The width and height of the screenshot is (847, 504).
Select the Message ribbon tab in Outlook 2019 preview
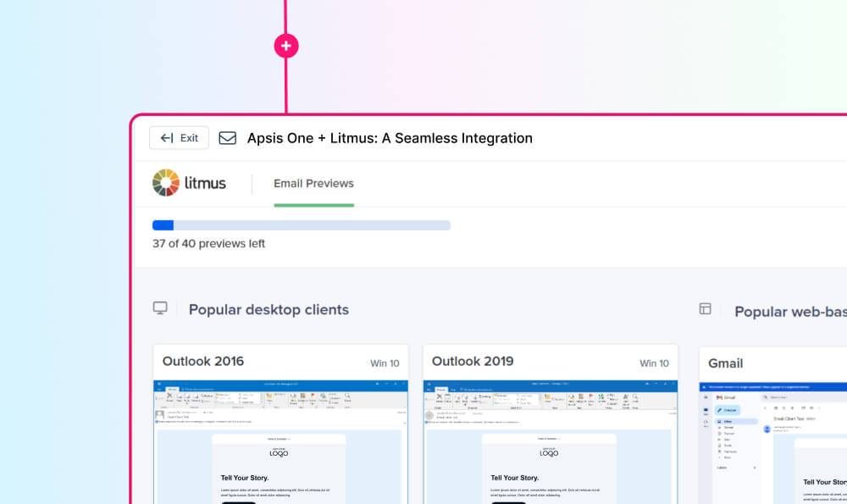pyautogui.click(x=441, y=390)
